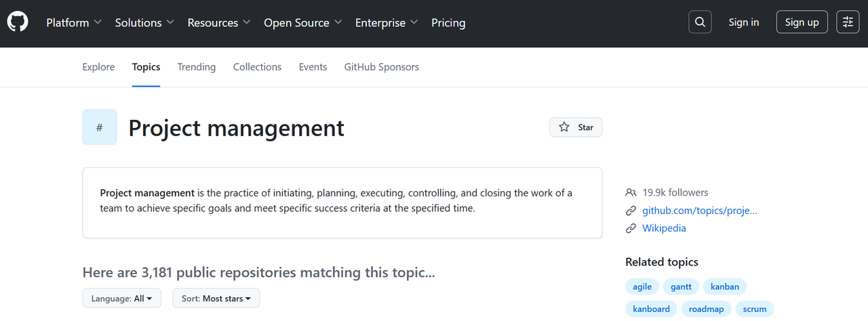868x321 pixels.
Task: Expand the Resources menu
Action: [x=219, y=22]
